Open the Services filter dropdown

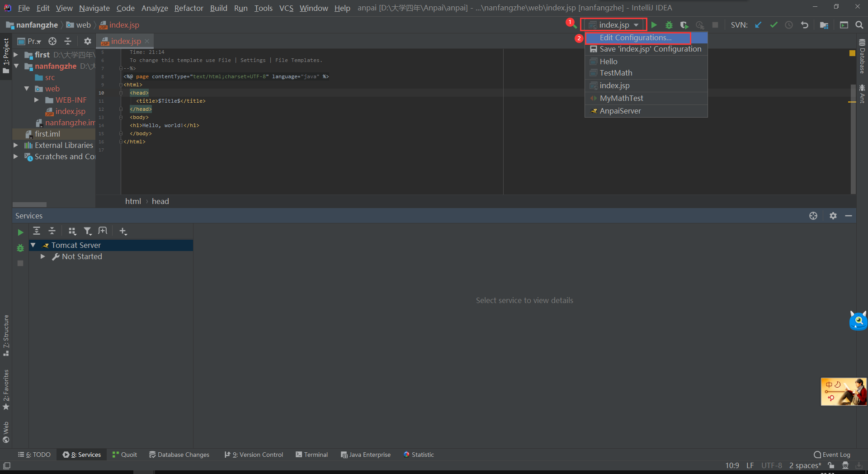[x=88, y=231]
